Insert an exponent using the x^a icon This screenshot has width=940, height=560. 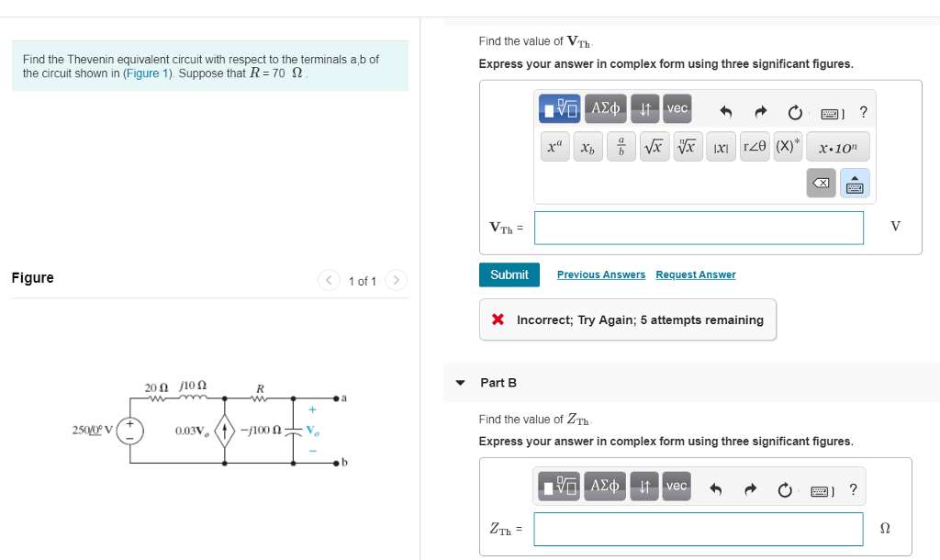pyautogui.click(x=554, y=146)
